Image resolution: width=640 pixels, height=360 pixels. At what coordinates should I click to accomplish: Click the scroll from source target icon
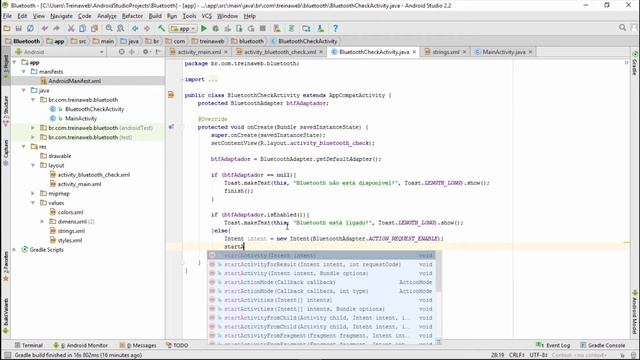pos(121,52)
